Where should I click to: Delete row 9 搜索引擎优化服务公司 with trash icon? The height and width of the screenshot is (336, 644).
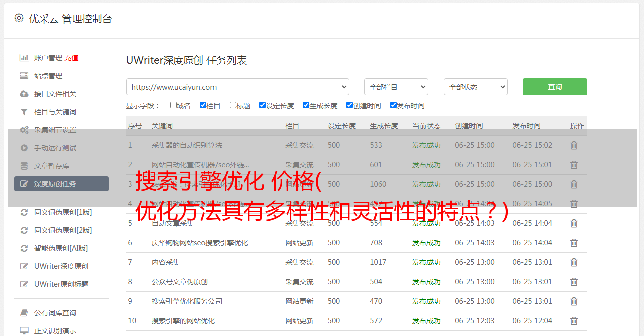pos(574,301)
